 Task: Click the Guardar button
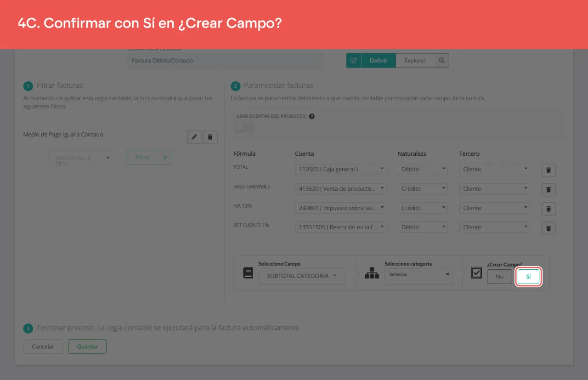click(87, 346)
